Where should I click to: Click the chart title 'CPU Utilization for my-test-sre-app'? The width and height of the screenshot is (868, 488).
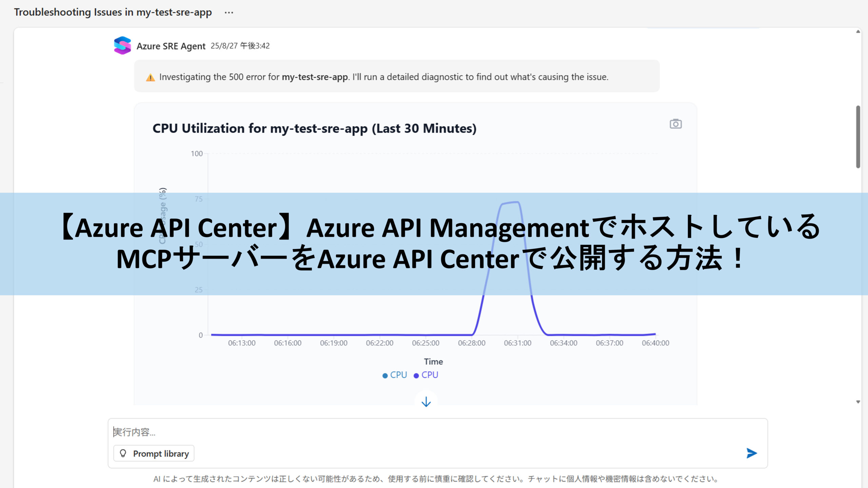pyautogui.click(x=260, y=128)
